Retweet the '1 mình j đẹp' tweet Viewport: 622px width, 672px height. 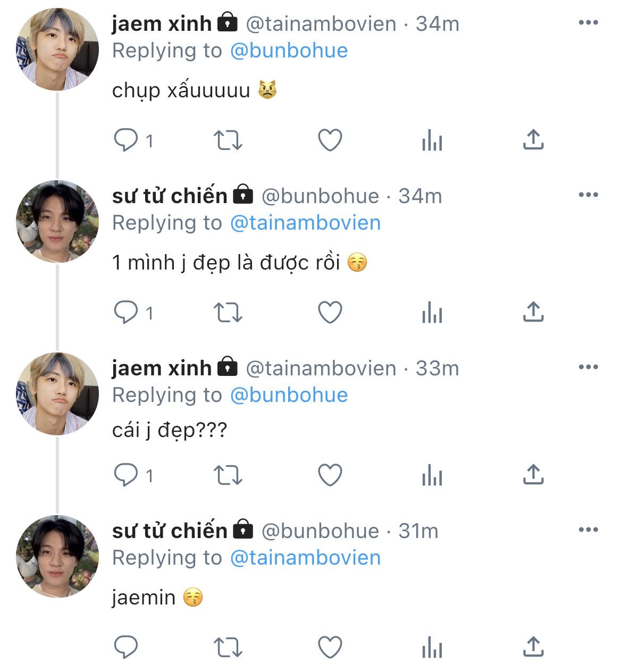[228, 313]
